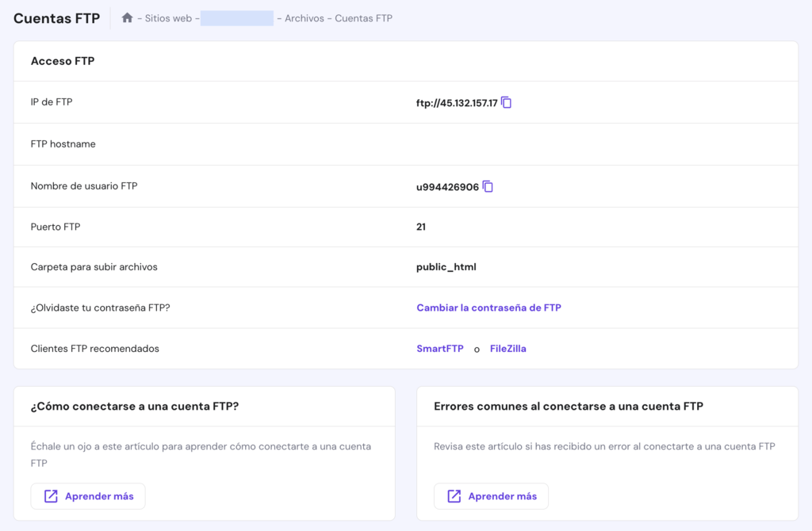Click the FTP port value 21

(x=420, y=227)
